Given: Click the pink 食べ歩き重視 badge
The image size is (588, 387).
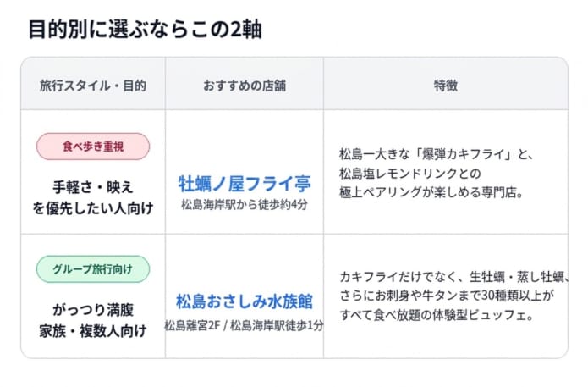Looking at the screenshot, I should (93, 147).
